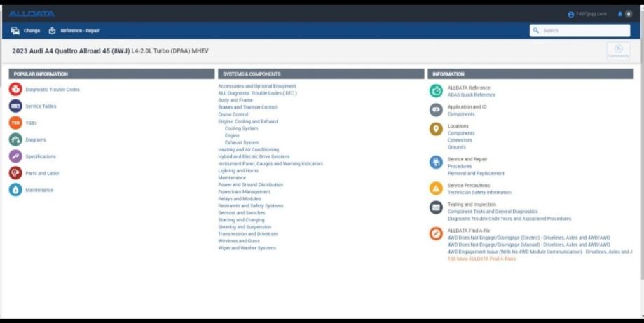Select Transmission and Drivetrain
Screen dimensions: 644x323
(247, 234)
